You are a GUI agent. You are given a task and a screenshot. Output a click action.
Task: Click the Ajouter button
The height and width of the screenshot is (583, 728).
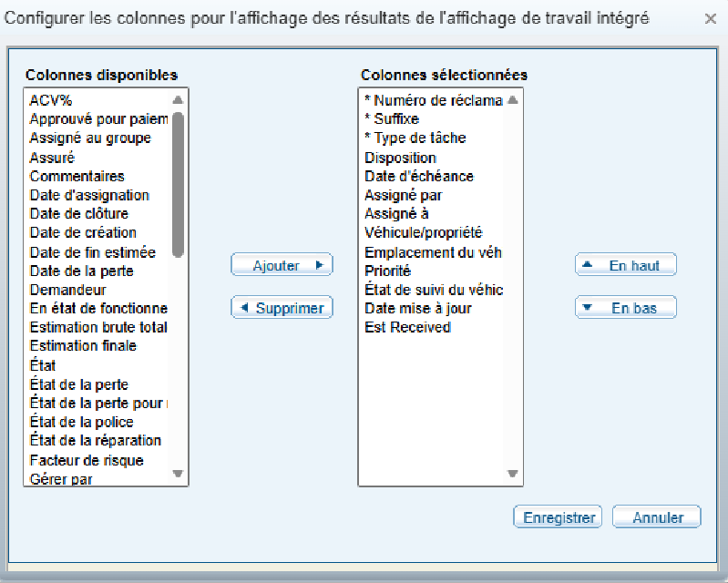282,265
